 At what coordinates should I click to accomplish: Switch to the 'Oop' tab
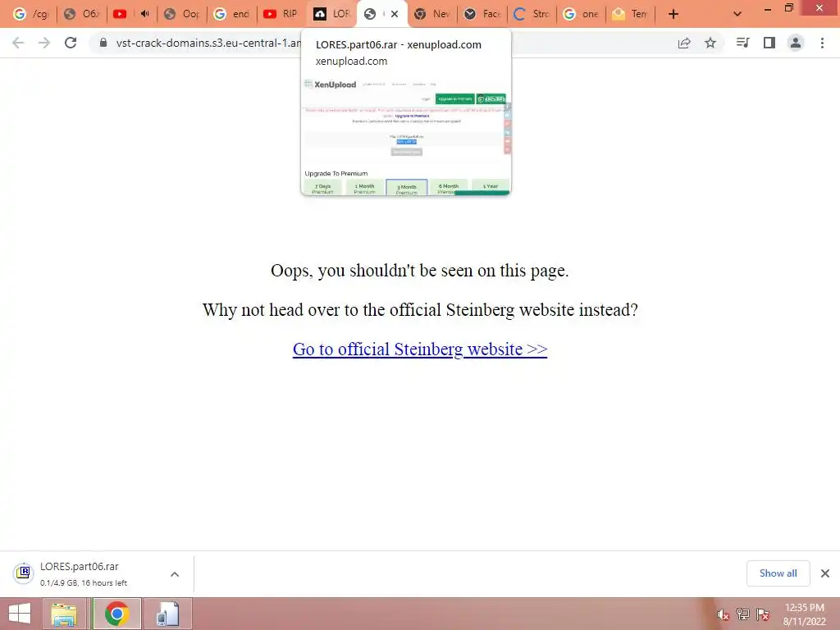[181, 14]
